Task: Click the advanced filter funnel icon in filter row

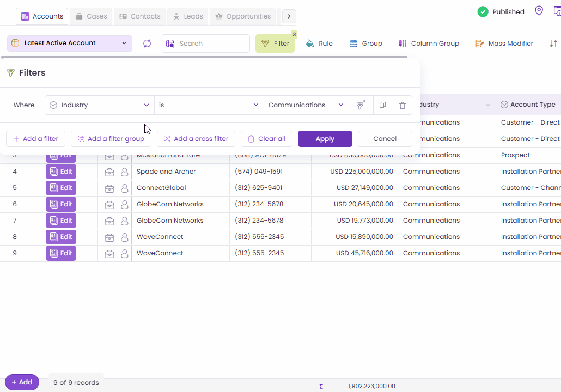Action: tap(360, 105)
